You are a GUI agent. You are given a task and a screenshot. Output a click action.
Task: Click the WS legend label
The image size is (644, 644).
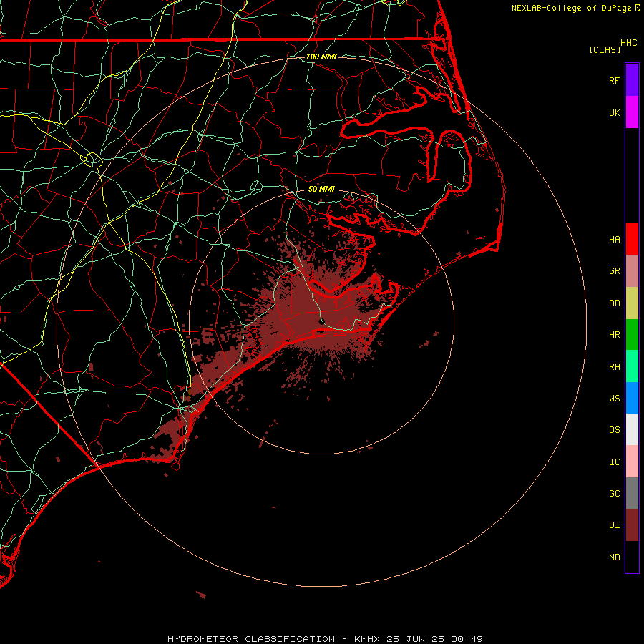[x=614, y=399]
